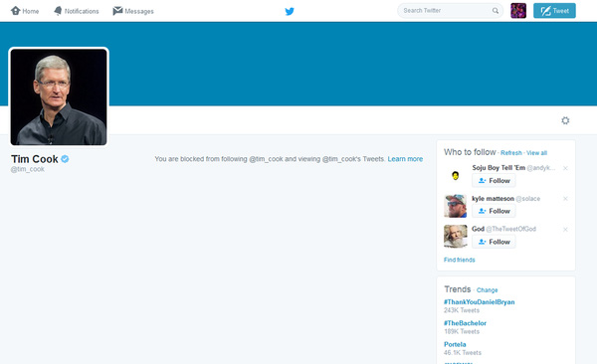Change trends location
Screen dimensions: 597x364
click(x=487, y=290)
